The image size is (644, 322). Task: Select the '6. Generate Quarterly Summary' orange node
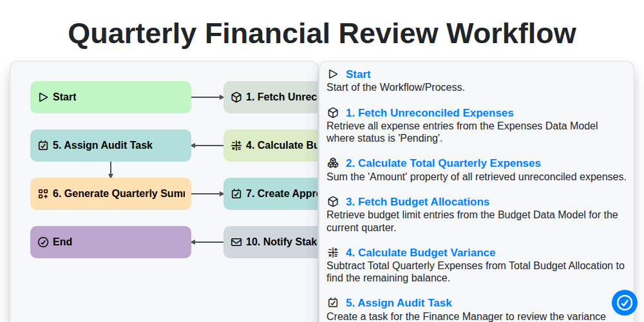(111, 194)
